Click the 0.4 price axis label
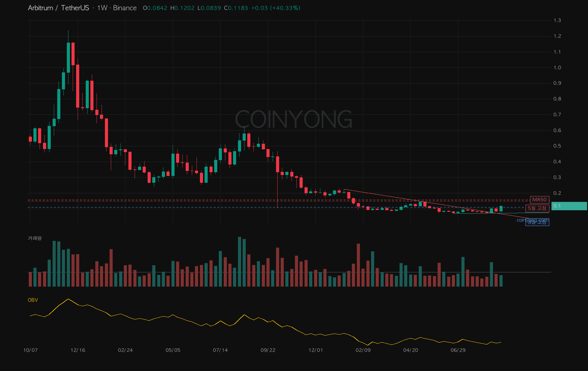The image size is (588, 371). click(x=557, y=162)
